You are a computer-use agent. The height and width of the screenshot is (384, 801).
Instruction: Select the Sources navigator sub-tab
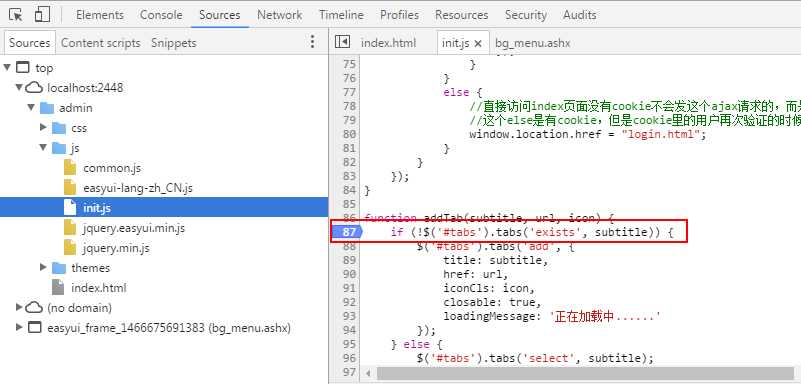(x=29, y=43)
